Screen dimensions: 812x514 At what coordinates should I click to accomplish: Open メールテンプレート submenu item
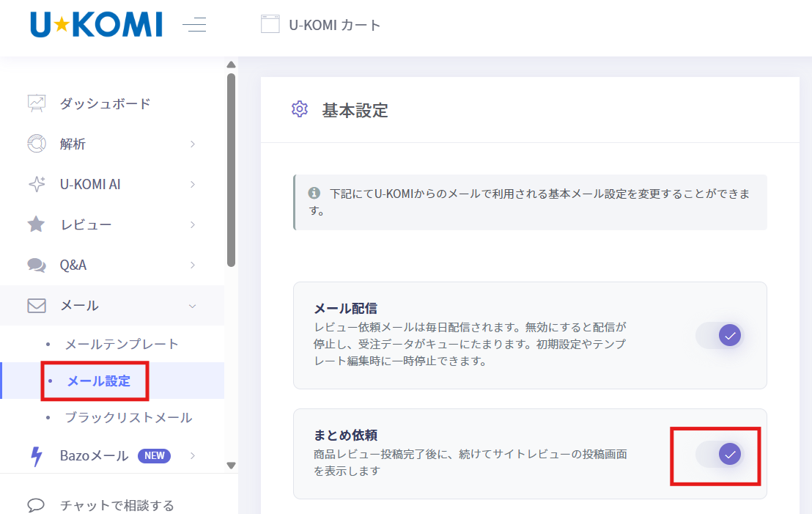pyautogui.click(x=122, y=344)
